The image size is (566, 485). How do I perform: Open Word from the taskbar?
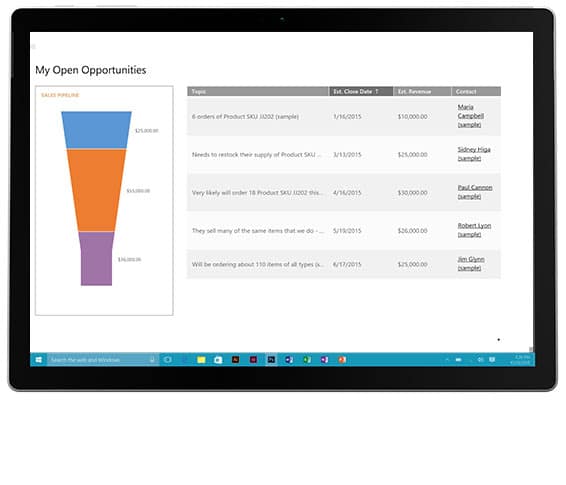(289, 360)
